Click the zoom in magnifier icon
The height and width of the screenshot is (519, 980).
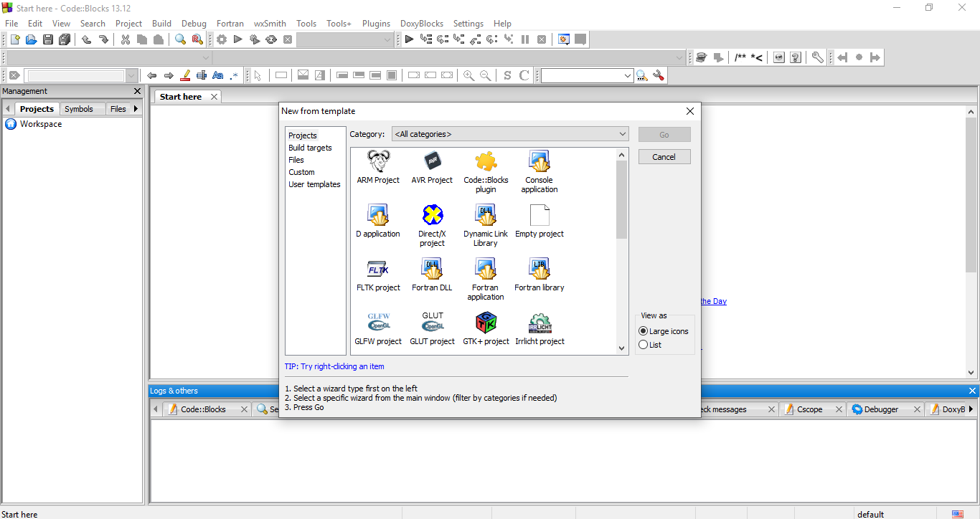(468, 75)
